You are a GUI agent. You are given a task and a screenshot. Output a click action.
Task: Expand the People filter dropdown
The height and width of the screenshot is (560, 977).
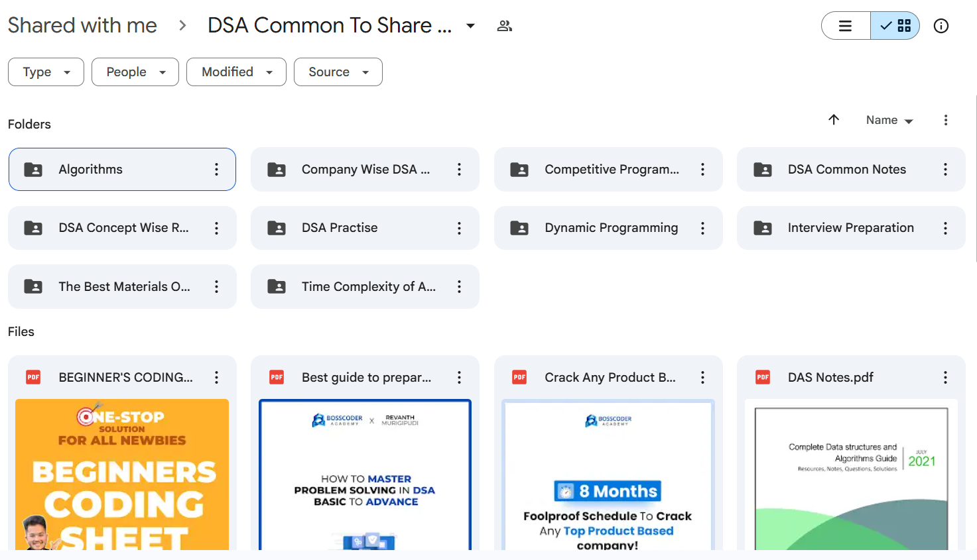135,72
